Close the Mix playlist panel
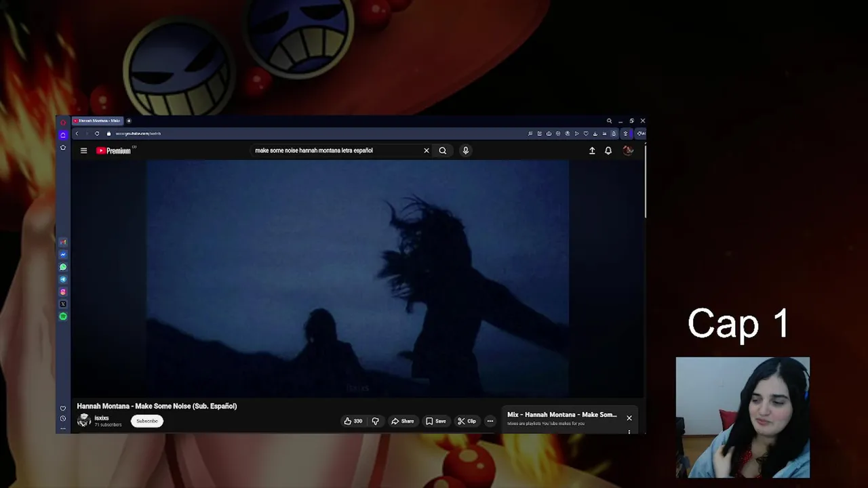The width and height of the screenshot is (868, 488). [x=629, y=418]
